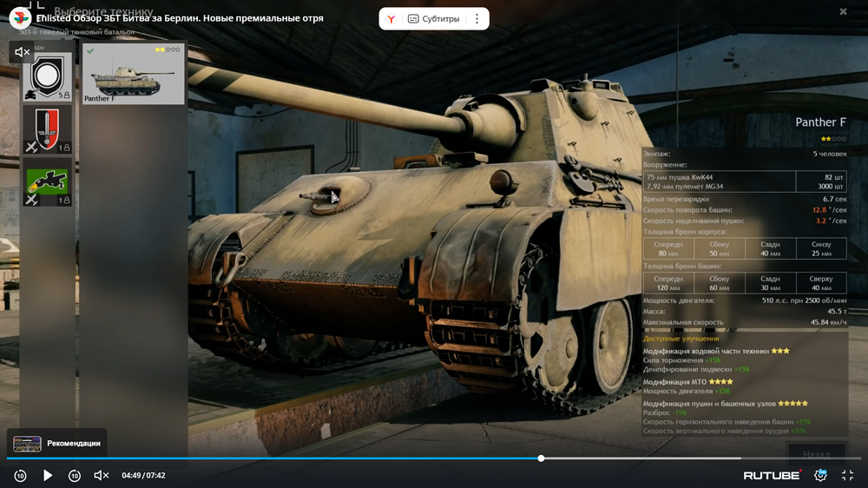Select the green aircraft squad icon
The image size is (868, 488).
point(48,182)
